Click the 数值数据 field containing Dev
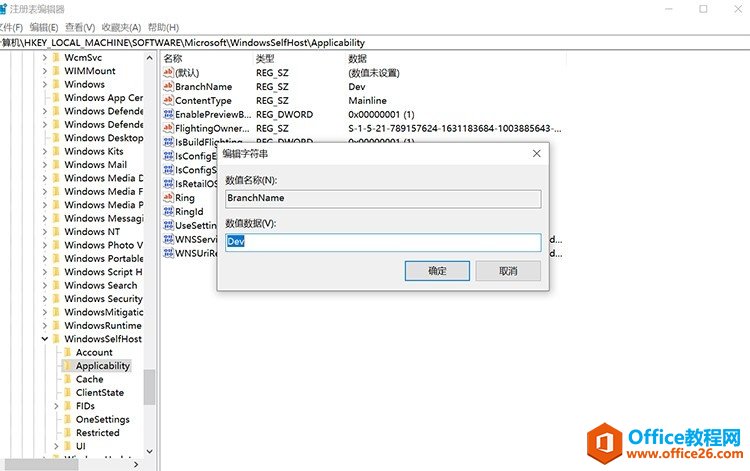The width and height of the screenshot is (750, 471). pos(383,242)
